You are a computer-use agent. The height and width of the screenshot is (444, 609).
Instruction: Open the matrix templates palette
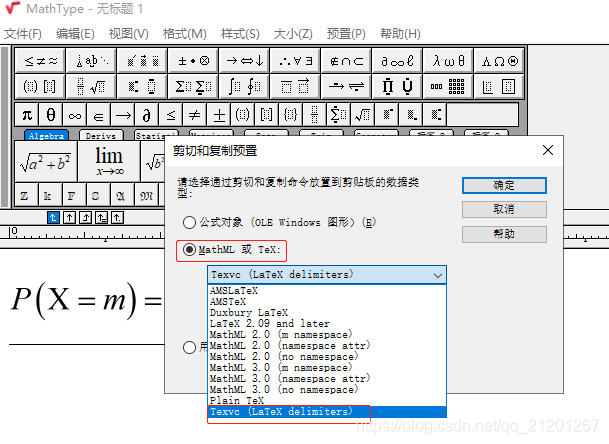[x=448, y=86]
